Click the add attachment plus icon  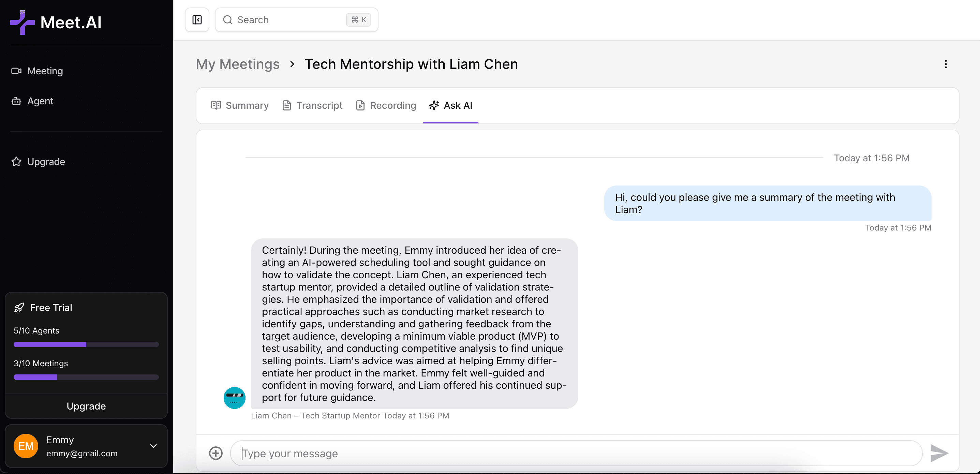(x=216, y=453)
